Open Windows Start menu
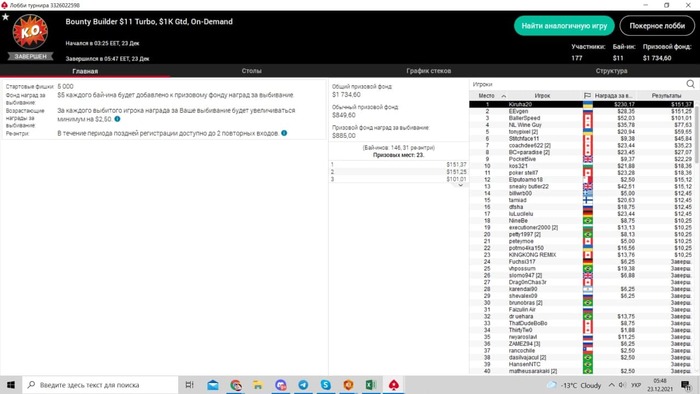This screenshot has width=700, height=394. 11,385
